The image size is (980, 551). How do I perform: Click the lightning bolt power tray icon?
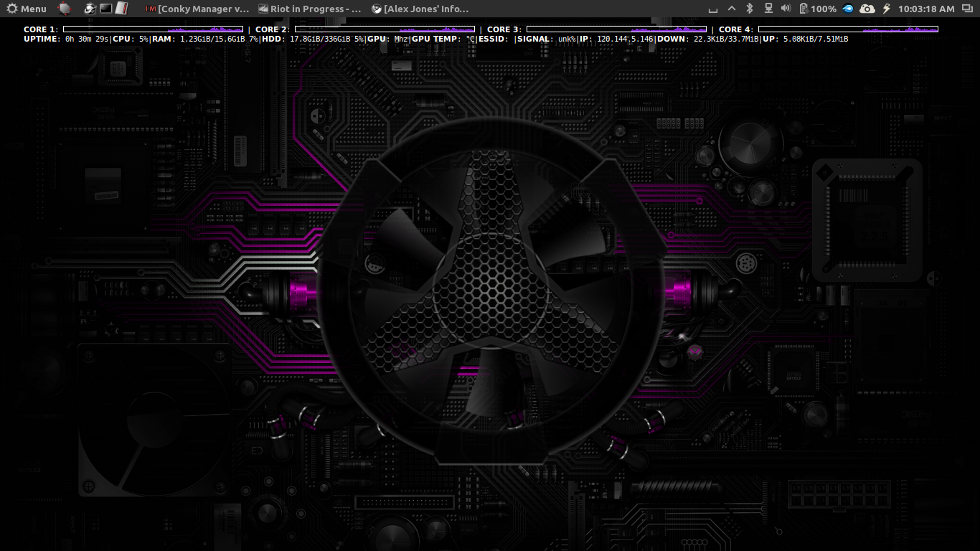click(886, 9)
